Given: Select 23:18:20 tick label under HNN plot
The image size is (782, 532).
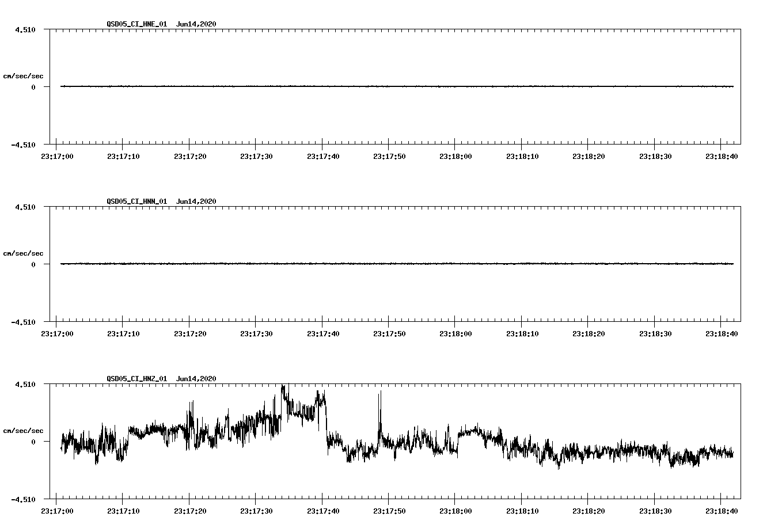Looking at the screenshot, I should tap(589, 334).
